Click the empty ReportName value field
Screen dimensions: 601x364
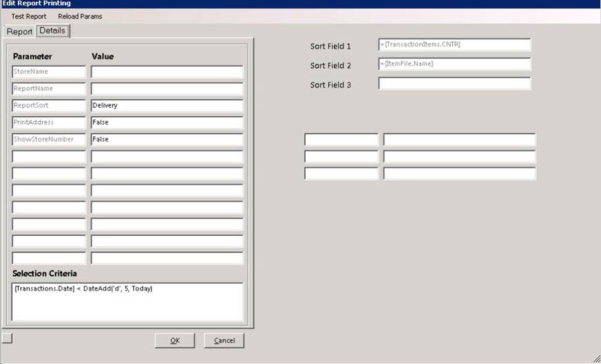pos(167,88)
